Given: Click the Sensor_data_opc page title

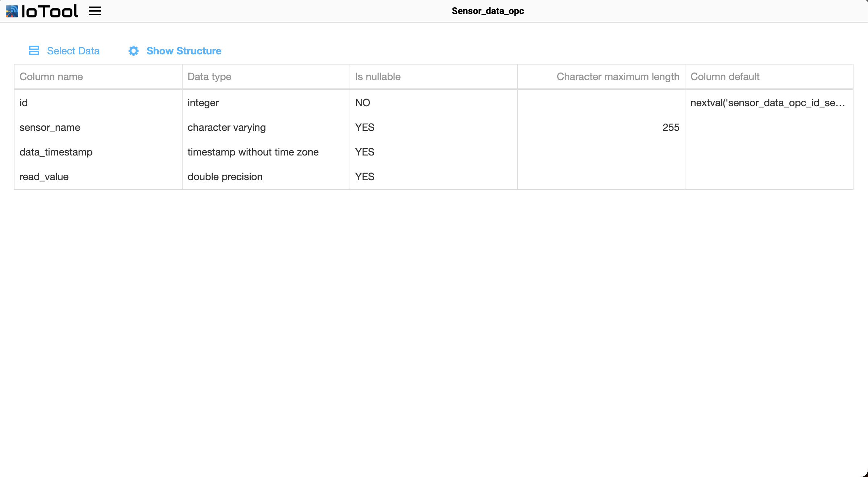Looking at the screenshot, I should click(x=488, y=11).
